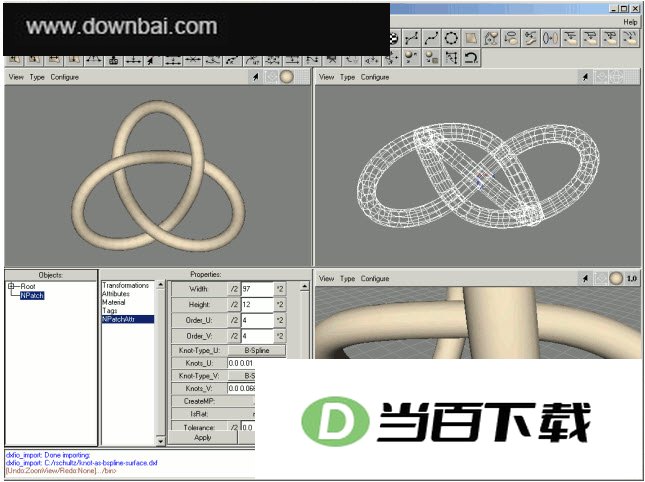Click the sphere-to-cube conversion icon
This screenshot has width=645, height=482.
coord(431,58)
